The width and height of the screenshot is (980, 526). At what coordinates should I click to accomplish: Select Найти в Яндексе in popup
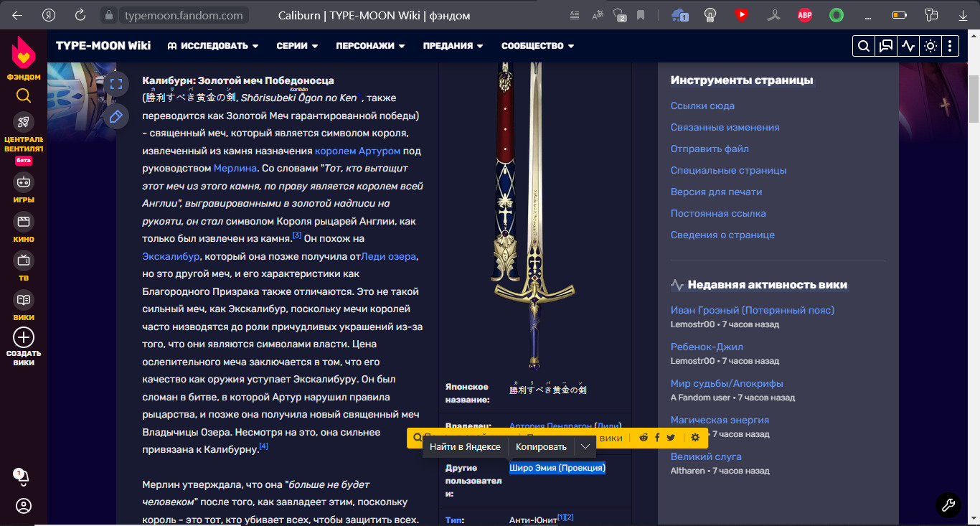pyautogui.click(x=465, y=447)
